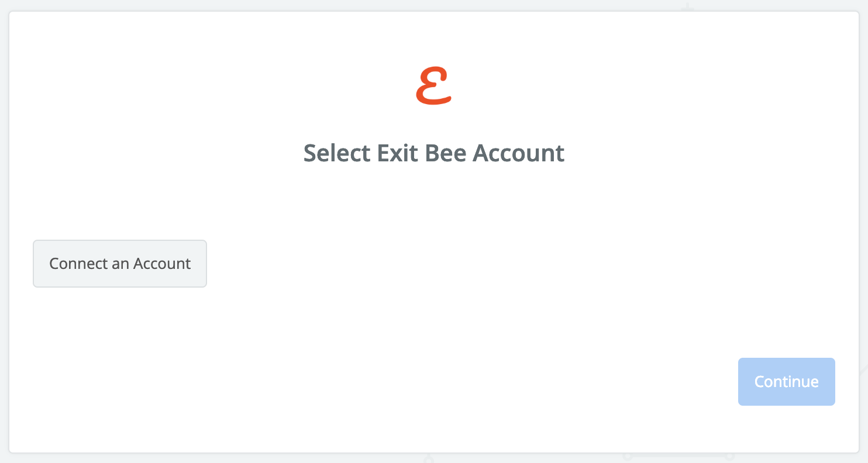Click the orange Exit Bee logo
The height and width of the screenshot is (463, 868).
click(434, 86)
